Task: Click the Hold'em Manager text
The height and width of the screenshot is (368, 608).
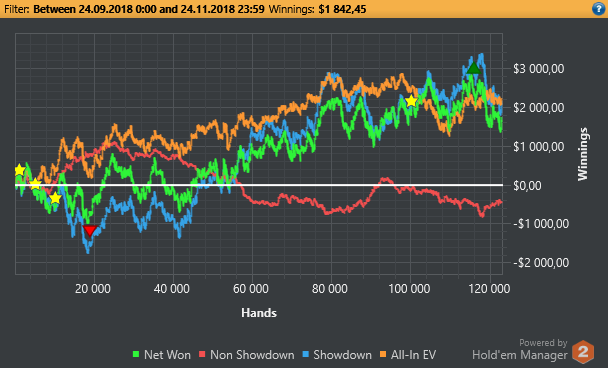Action: [520, 355]
